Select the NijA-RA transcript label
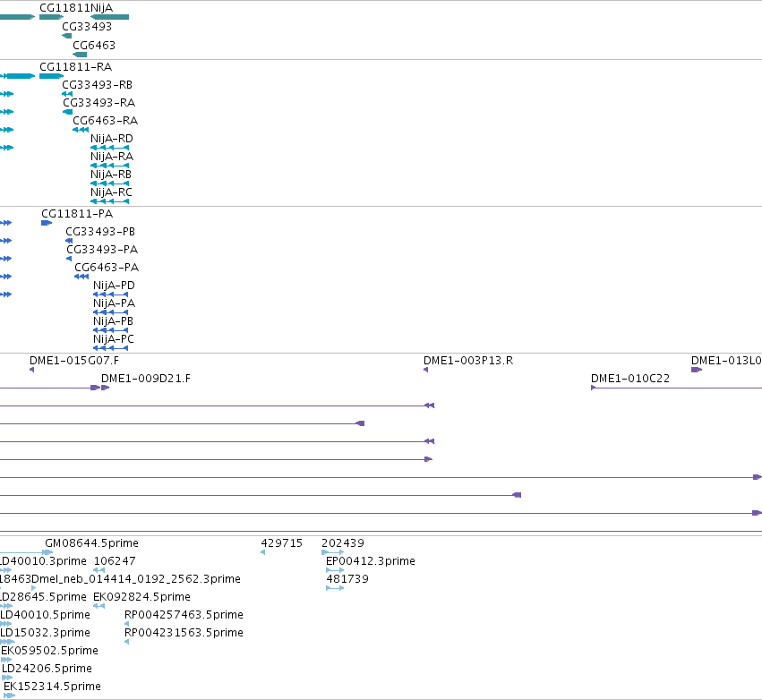The width and height of the screenshot is (762, 700). (111, 157)
